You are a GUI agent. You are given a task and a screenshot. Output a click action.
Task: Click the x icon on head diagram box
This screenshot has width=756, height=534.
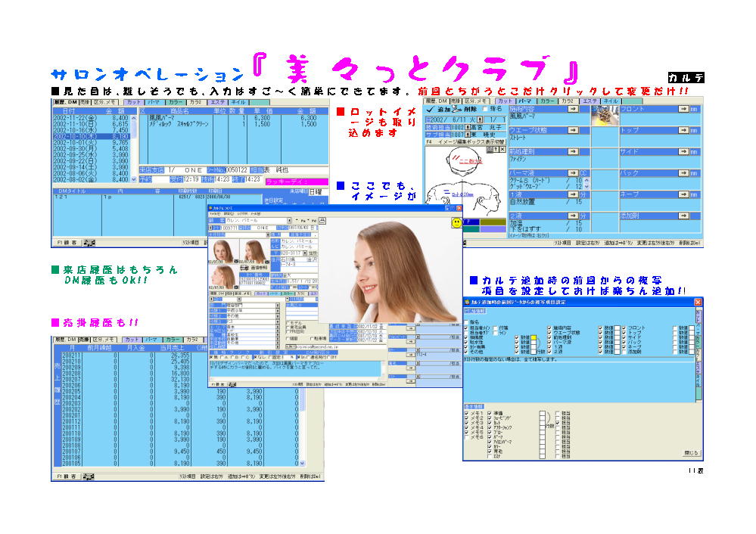pyautogui.click(x=502, y=150)
